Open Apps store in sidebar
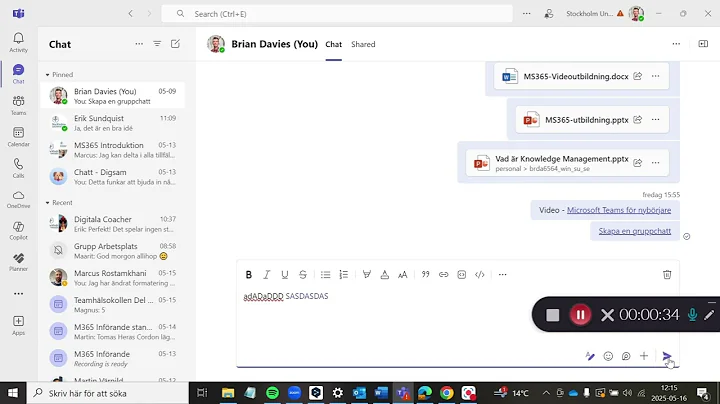The height and width of the screenshot is (404, 720). tap(18, 325)
